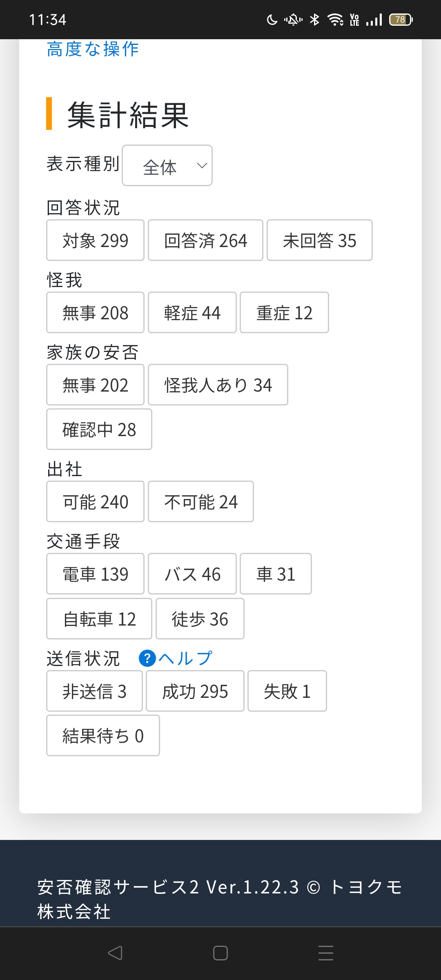Tap the 結果待ち 0 button

(103, 735)
